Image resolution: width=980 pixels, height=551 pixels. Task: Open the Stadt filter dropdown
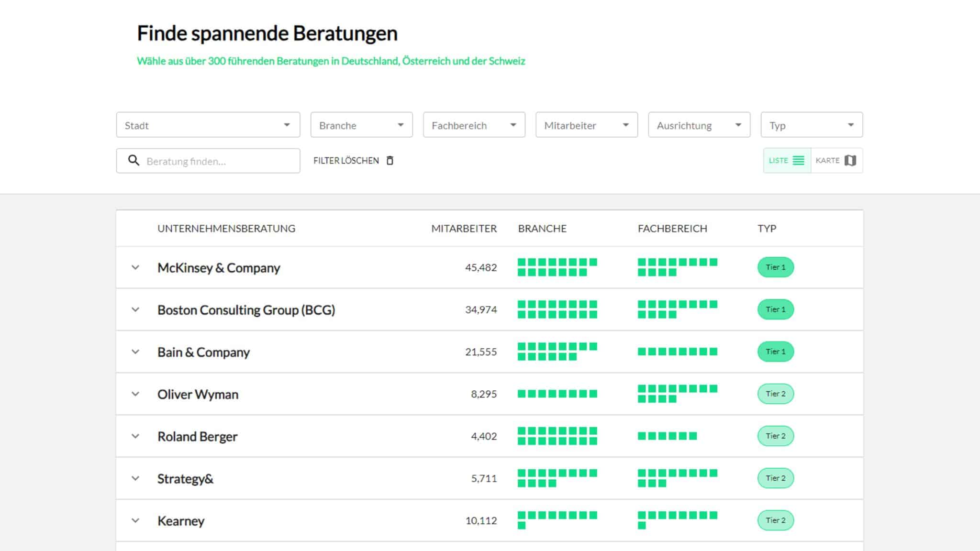point(208,125)
